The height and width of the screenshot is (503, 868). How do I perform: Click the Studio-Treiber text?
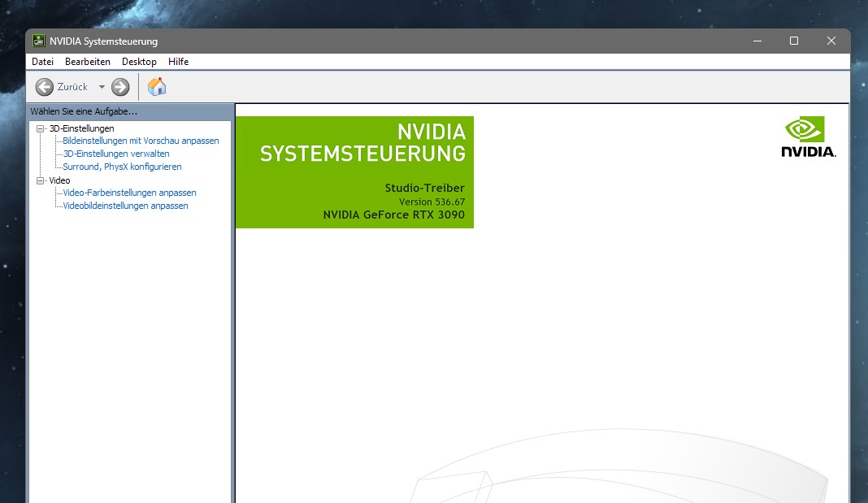[424, 189]
